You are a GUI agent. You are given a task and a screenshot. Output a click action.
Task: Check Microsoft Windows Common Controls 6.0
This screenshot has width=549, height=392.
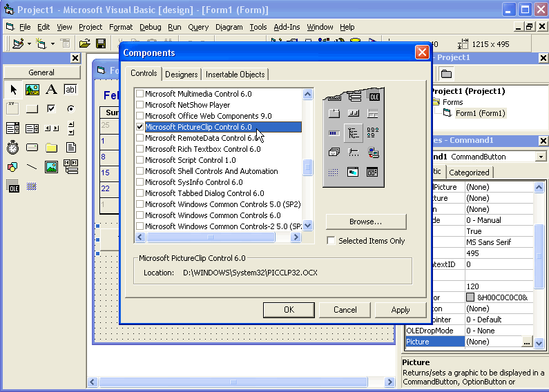(139, 215)
